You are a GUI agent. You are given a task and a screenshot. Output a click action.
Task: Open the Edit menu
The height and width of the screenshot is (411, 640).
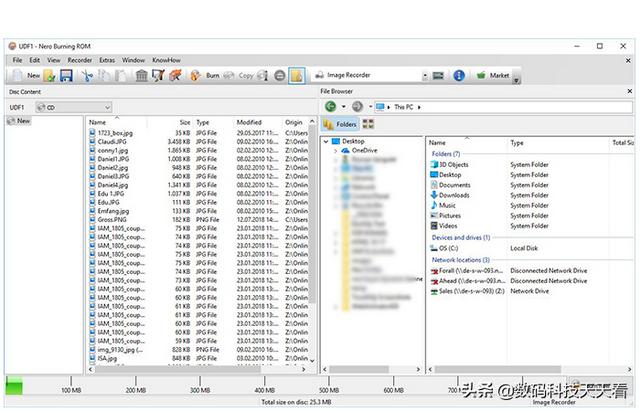pyautogui.click(x=35, y=60)
